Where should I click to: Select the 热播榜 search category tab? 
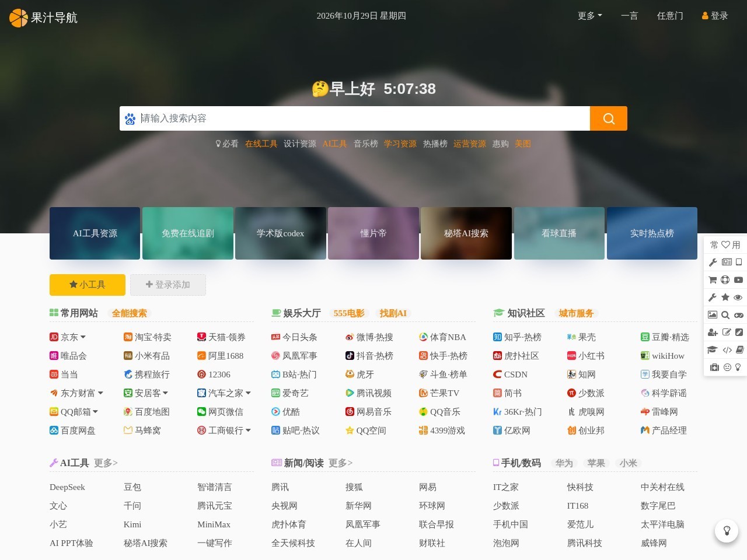435,143
